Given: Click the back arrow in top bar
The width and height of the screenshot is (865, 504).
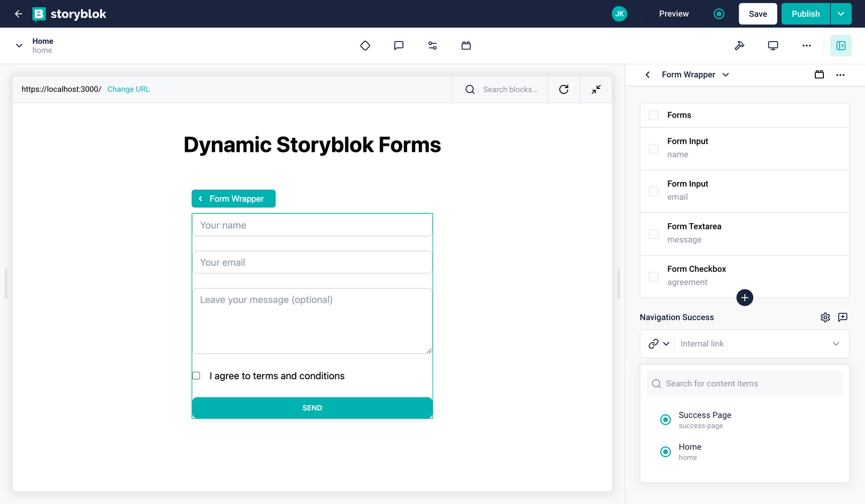Looking at the screenshot, I should point(18,14).
